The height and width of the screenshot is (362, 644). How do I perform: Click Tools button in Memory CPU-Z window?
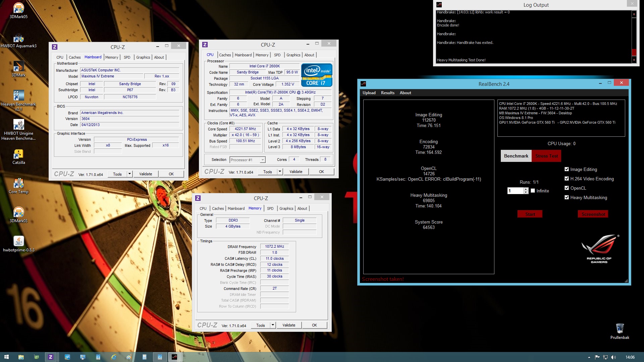click(x=261, y=325)
